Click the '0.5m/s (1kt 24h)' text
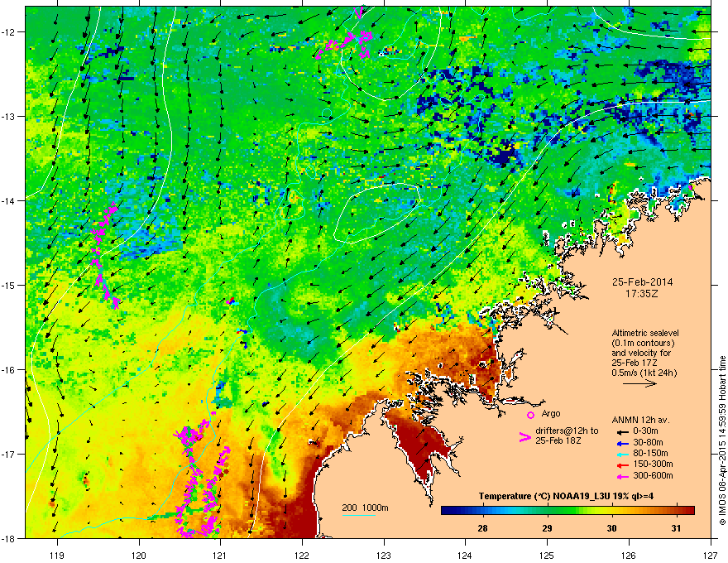728x563 pixels. tap(644, 373)
